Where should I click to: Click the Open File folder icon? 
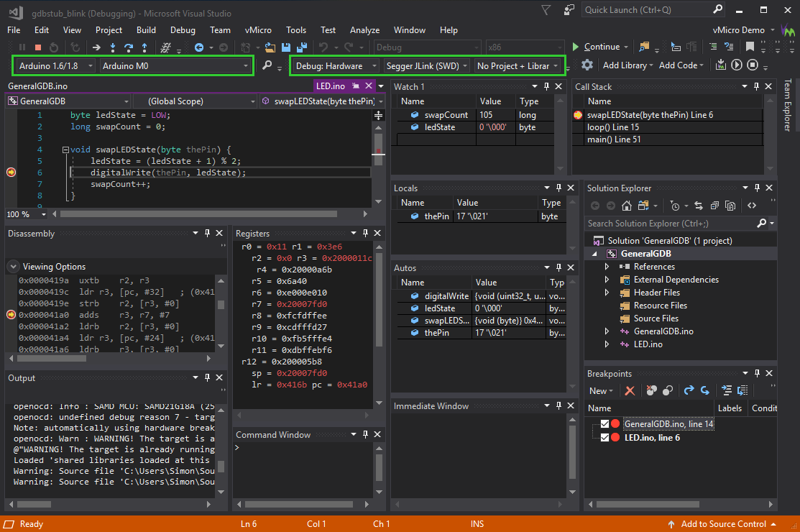coord(270,47)
